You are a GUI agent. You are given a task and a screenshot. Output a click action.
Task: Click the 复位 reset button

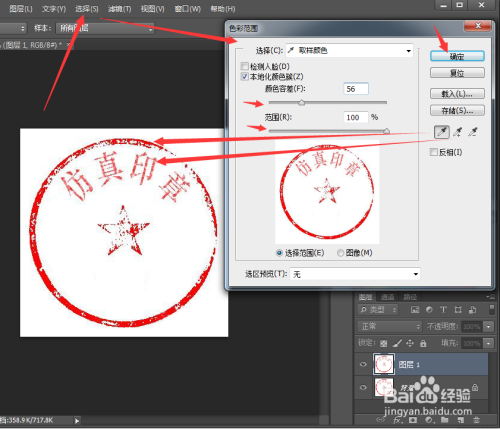tap(457, 73)
